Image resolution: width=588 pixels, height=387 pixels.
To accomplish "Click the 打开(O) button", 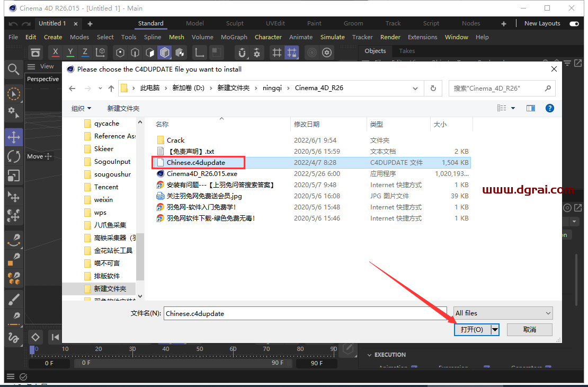I will [471, 330].
